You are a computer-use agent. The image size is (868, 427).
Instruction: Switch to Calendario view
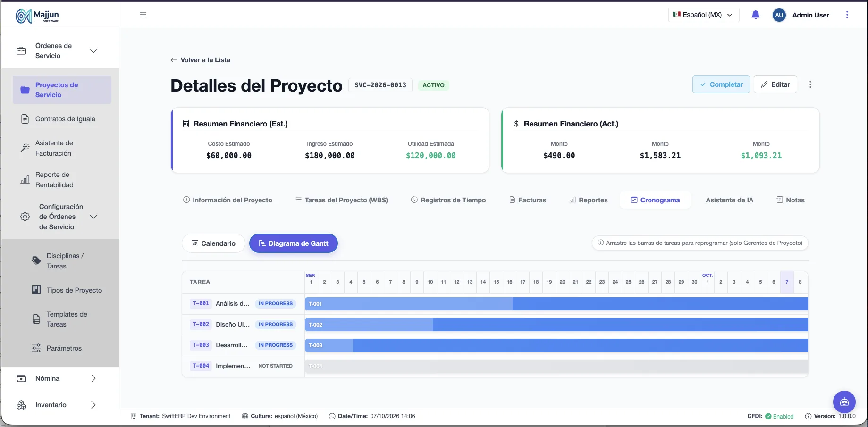pyautogui.click(x=213, y=243)
